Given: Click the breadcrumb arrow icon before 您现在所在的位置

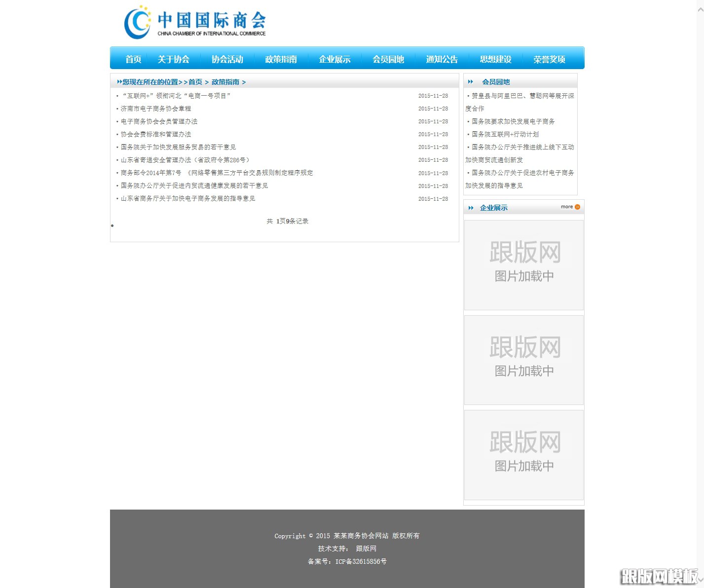Looking at the screenshot, I should coord(119,81).
